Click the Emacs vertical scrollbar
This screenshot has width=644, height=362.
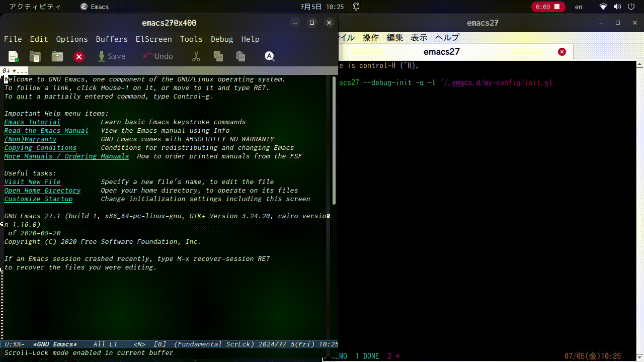click(335, 141)
